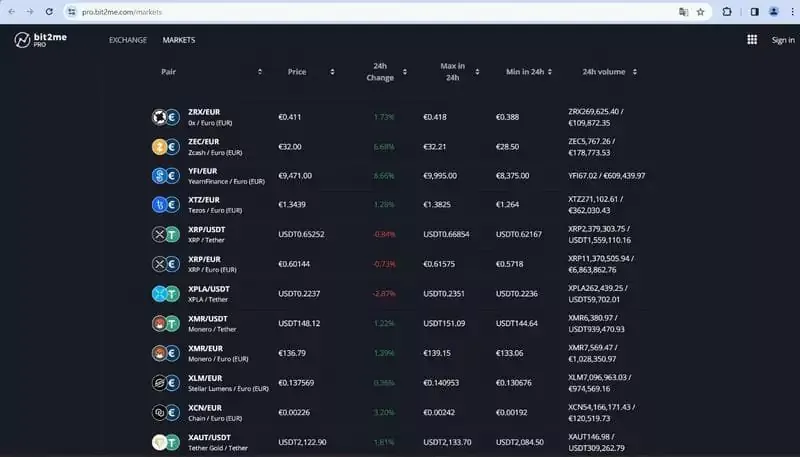Click the XRP/USDT coin pair icon
The image size is (800, 457).
[166, 235]
